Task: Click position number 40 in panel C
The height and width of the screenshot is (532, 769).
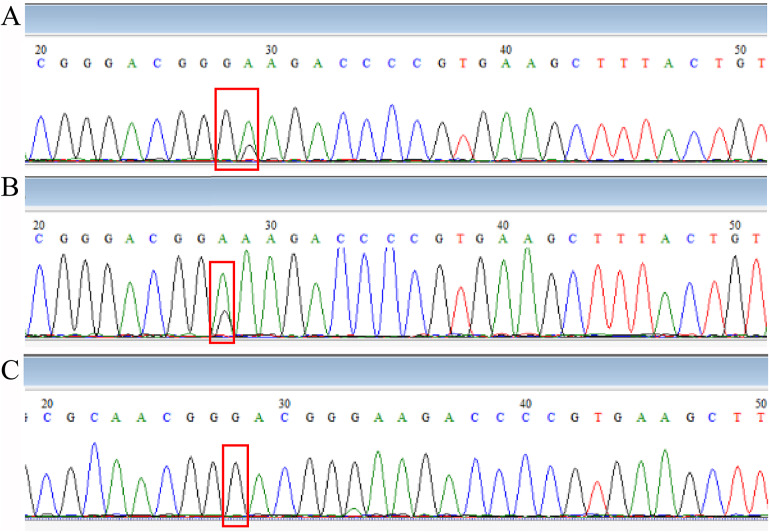Action: click(525, 404)
